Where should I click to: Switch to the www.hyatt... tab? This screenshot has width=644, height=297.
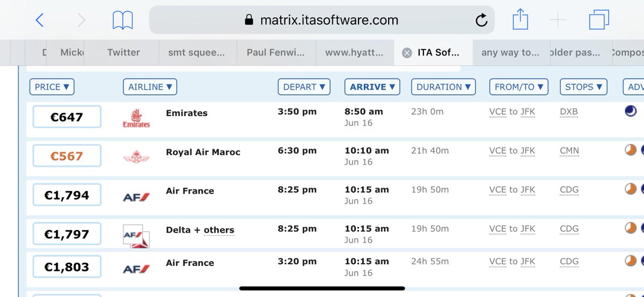pyautogui.click(x=354, y=53)
